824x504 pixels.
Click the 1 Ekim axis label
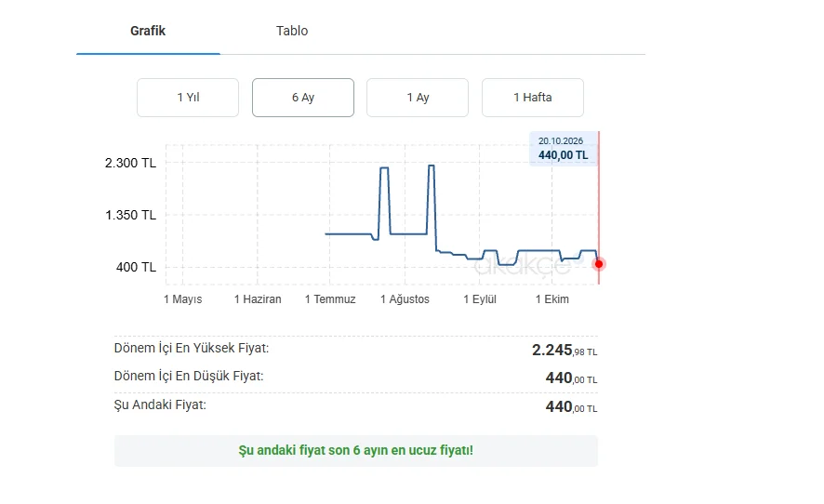[x=552, y=299]
